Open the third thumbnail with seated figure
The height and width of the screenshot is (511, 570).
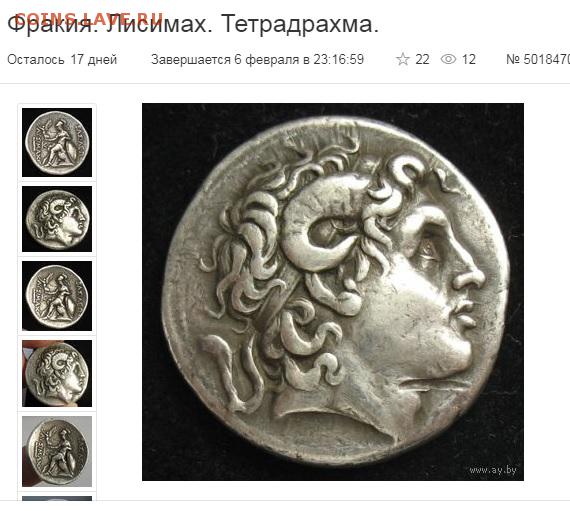[57, 296]
